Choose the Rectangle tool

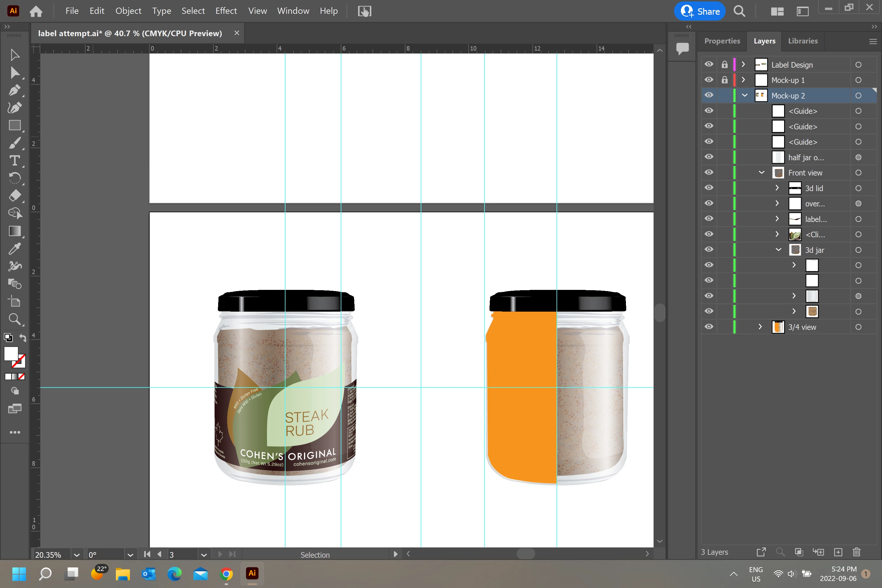[x=14, y=125]
